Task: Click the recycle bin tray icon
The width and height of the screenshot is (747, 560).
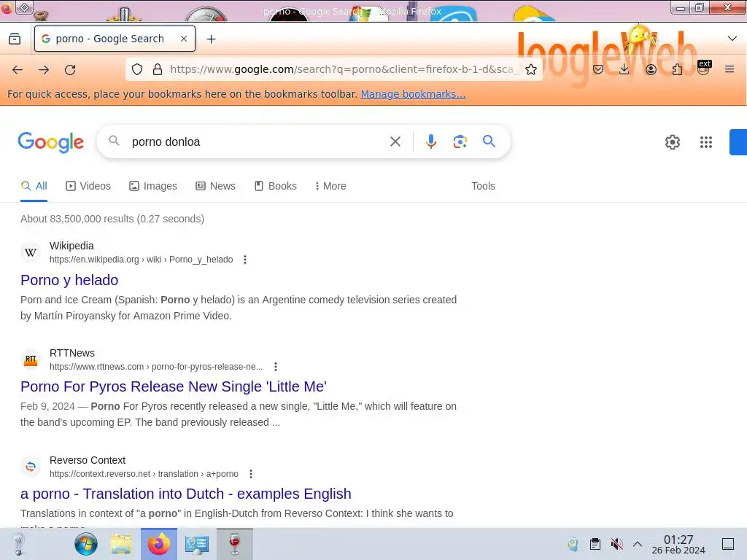Action: pyautogui.click(x=573, y=544)
